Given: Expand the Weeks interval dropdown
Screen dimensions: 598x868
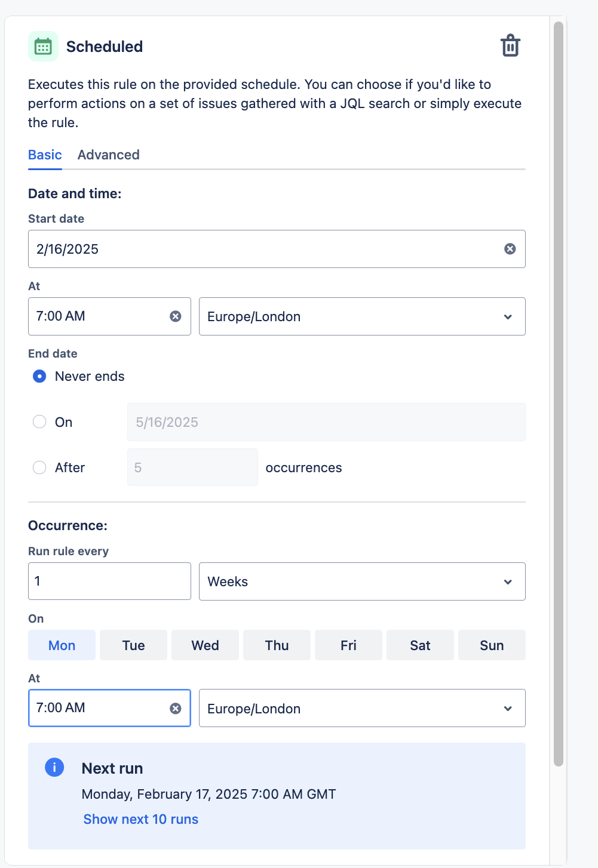Looking at the screenshot, I should click(x=362, y=581).
